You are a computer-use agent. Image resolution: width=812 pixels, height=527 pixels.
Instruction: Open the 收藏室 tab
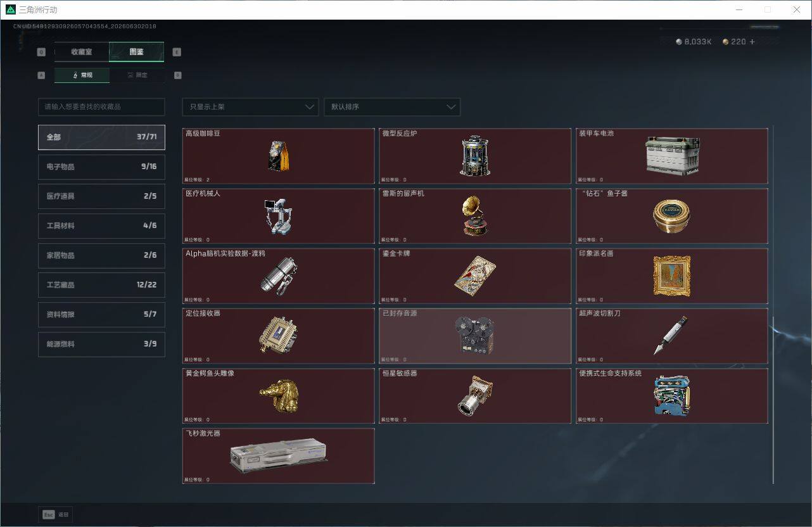[x=82, y=52]
